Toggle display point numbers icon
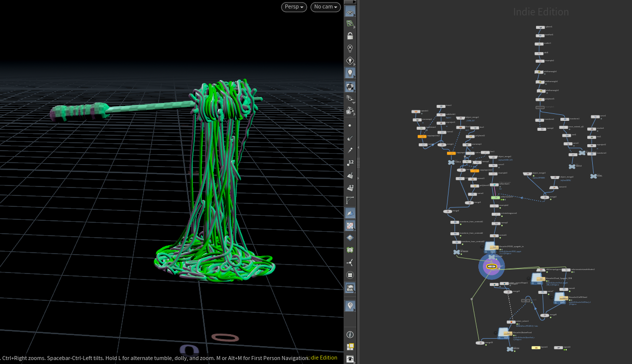The width and height of the screenshot is (632, 364). 350,163
